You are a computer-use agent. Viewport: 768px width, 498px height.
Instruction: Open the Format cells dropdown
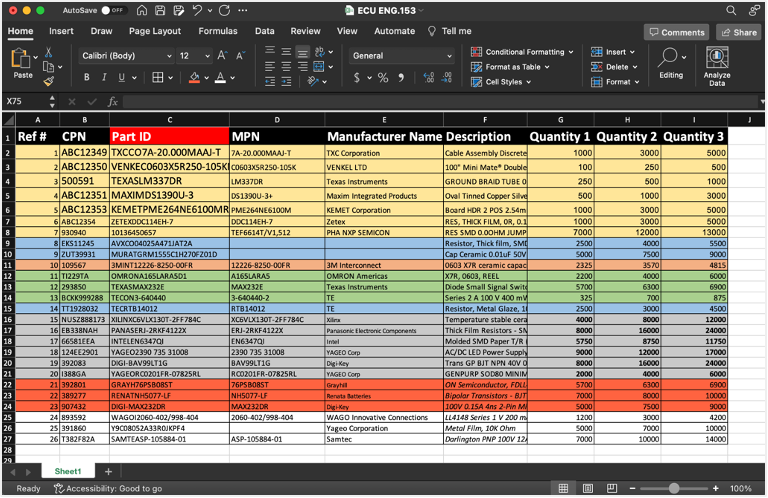click(x=615, y=82)
